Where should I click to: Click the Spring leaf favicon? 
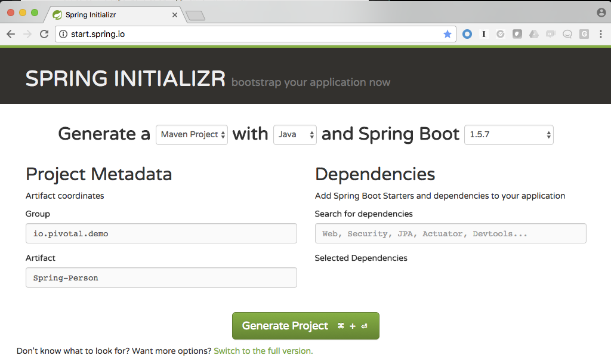point(57,15)
